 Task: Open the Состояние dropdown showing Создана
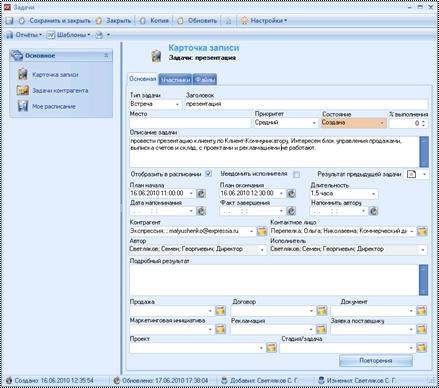tap(382, 123)
